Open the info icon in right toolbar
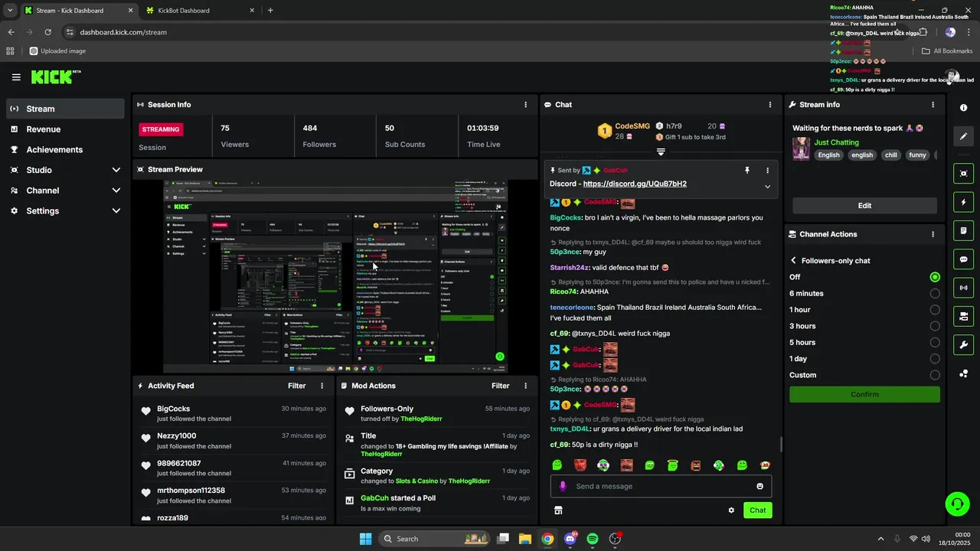 click(964, 108)
